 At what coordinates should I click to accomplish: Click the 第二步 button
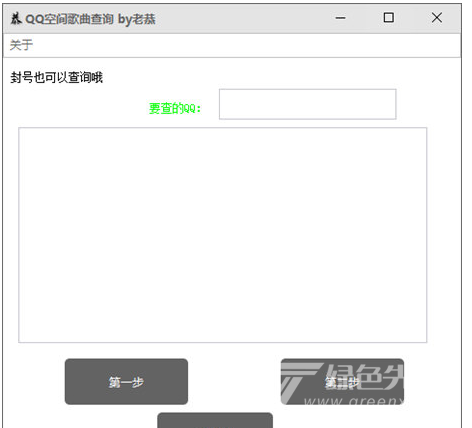click(x=342, y=382)
